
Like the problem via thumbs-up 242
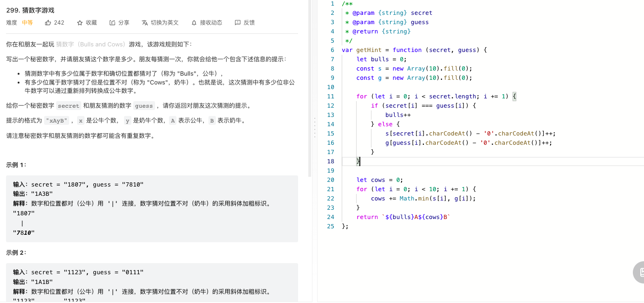pyautogui.click(x=54, y=23)
